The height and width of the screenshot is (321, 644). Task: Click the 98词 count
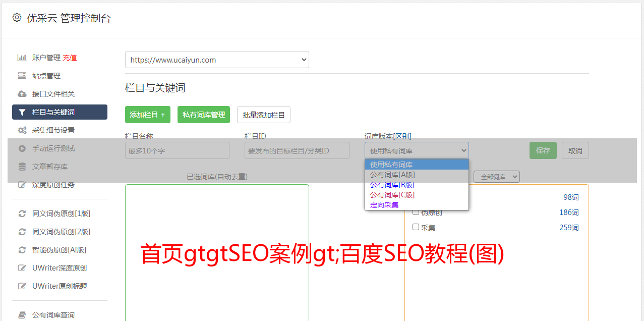(571, 197)
